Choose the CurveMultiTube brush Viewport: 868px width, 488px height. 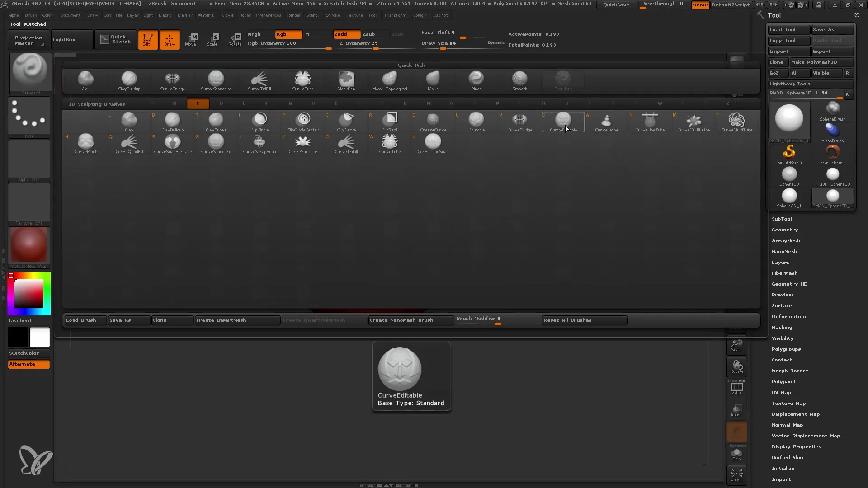(x=737, y=122)
